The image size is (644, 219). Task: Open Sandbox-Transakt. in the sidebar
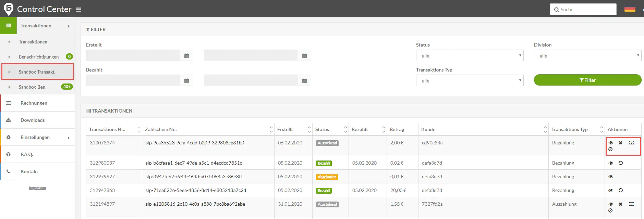(x=37, y=72)
